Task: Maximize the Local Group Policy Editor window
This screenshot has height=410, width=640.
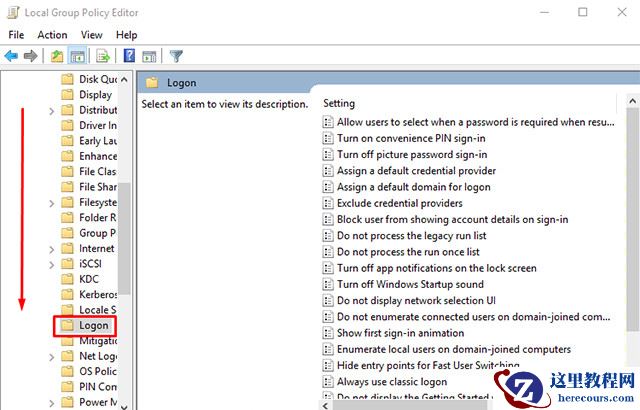Action: coord(583,12)
